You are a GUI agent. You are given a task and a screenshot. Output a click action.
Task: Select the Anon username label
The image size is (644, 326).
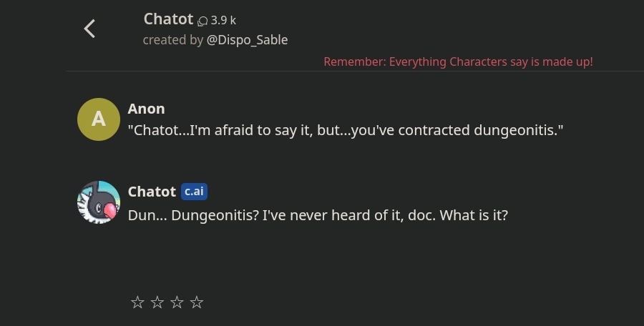[146, 109]
